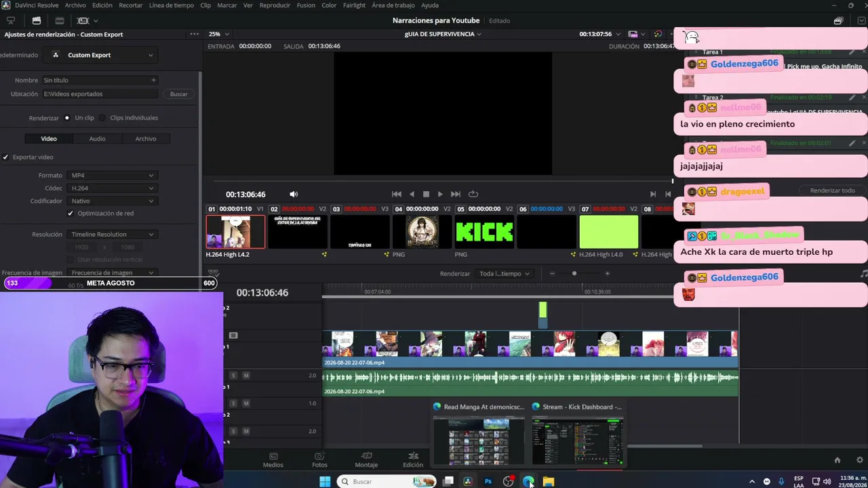868x488 pixels.
Task: Click the Renderizar todo button
Action: 832,190
